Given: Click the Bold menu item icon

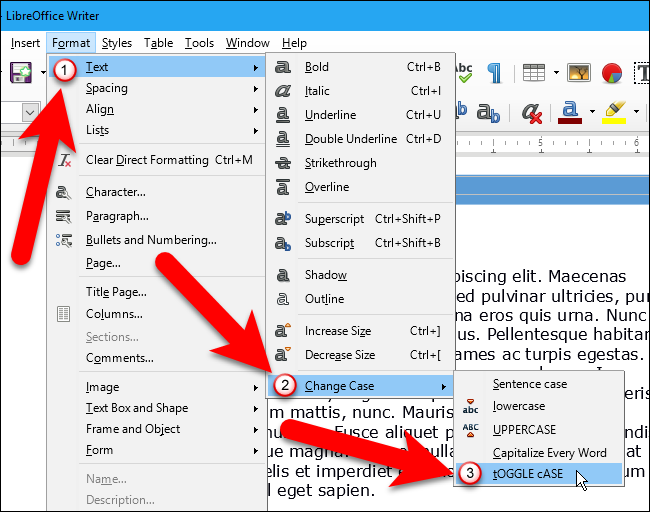Looking at the screenshot, I should 283,67.
